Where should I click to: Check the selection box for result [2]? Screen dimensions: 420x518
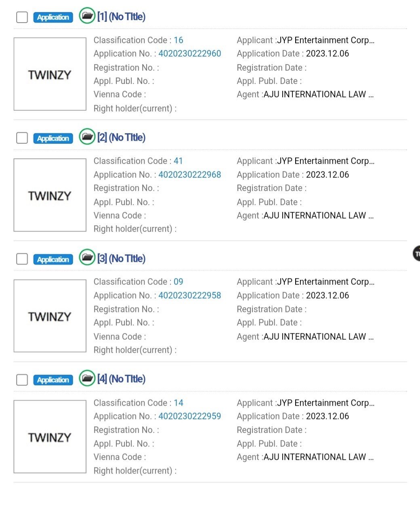(22, 138)
